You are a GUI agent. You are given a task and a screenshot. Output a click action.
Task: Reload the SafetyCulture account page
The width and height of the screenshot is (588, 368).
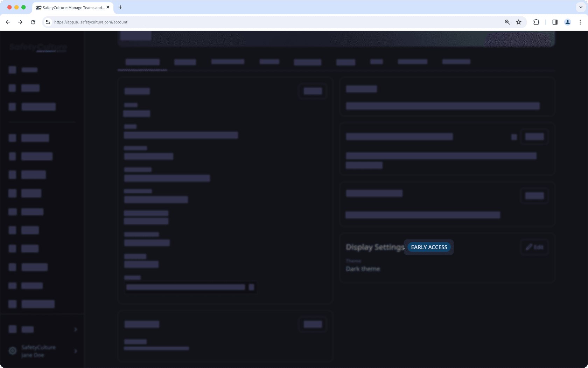coord(33,22)
